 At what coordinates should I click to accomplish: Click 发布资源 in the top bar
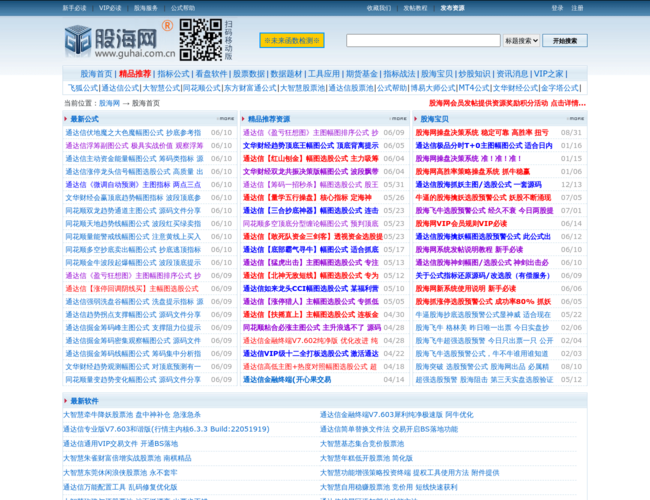pos(452,8)
